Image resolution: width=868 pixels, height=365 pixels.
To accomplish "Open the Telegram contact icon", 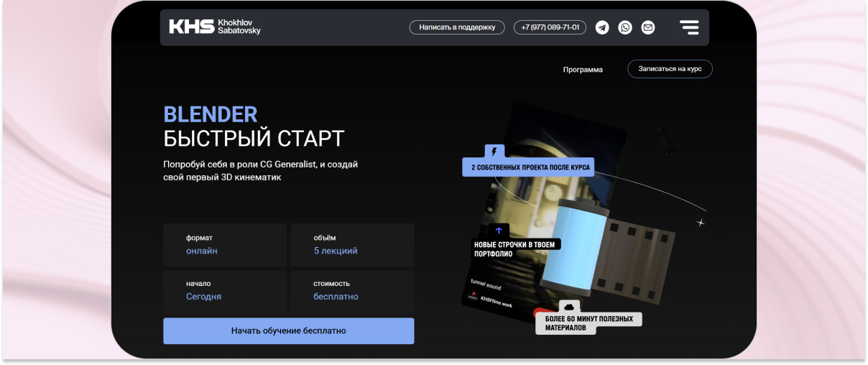I will click(602, 27).
